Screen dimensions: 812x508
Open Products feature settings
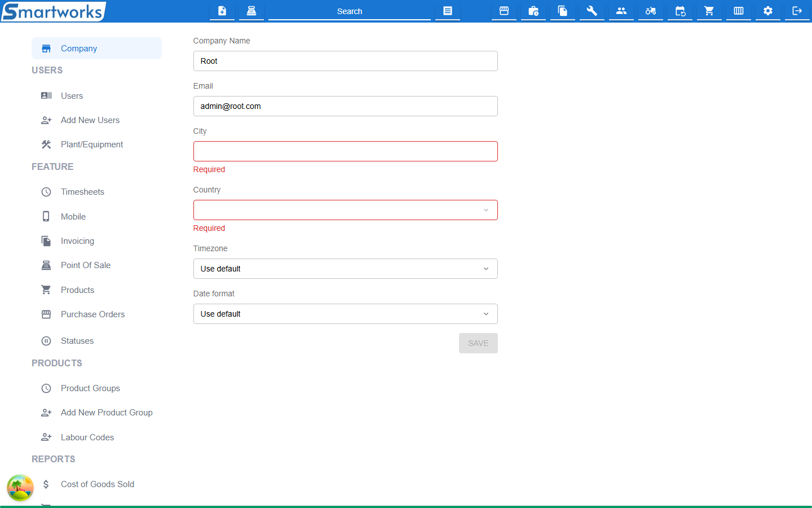(96, 290)
